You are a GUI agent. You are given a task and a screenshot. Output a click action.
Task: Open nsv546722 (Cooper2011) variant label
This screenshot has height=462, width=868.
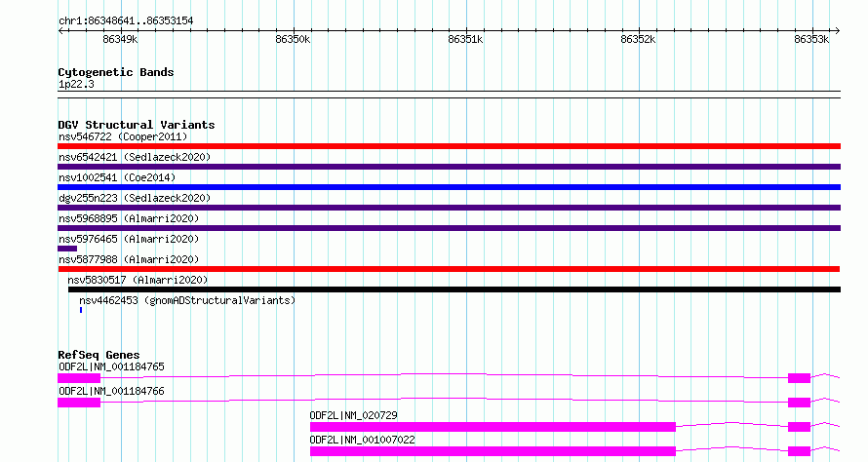tap(123, 136)
